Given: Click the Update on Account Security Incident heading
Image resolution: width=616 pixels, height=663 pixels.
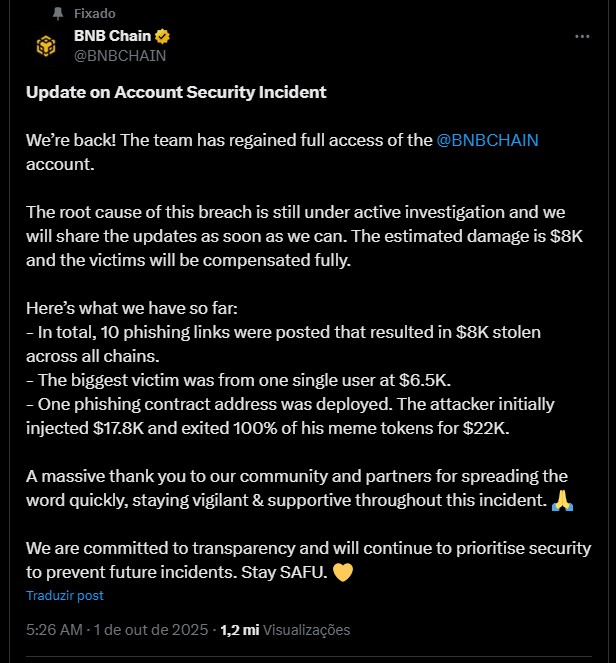Looking at the screenshot, I should [176, 92].
